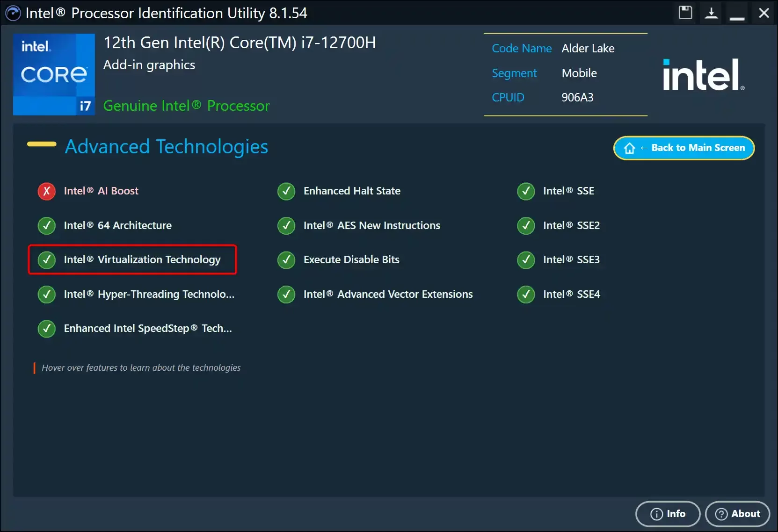This screenshot has width=778, height=532.
Task: Click the hover over features hint text
Action: [x=141, y=368]
